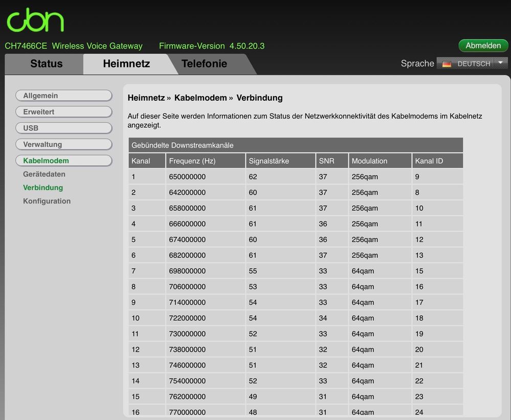
Task: Select the Kabelmodem sidebar section
Action: click(64, 161)
